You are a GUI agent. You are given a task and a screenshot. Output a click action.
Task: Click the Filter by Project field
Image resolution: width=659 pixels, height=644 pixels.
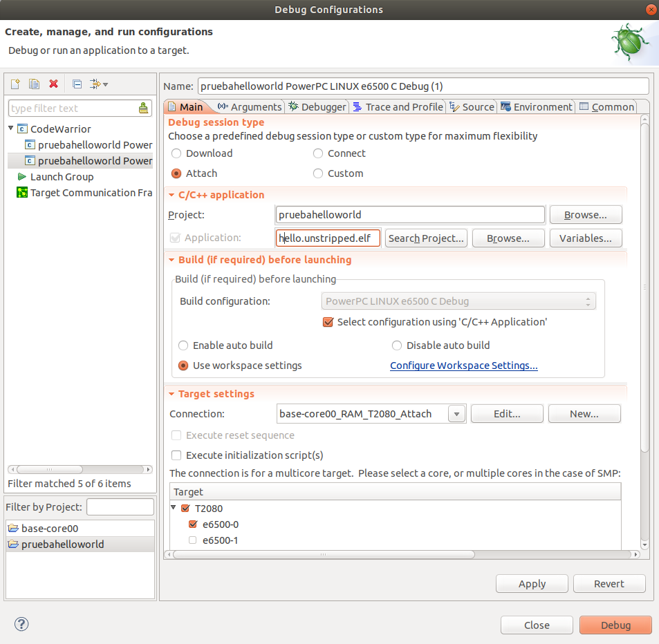point(120,506)
